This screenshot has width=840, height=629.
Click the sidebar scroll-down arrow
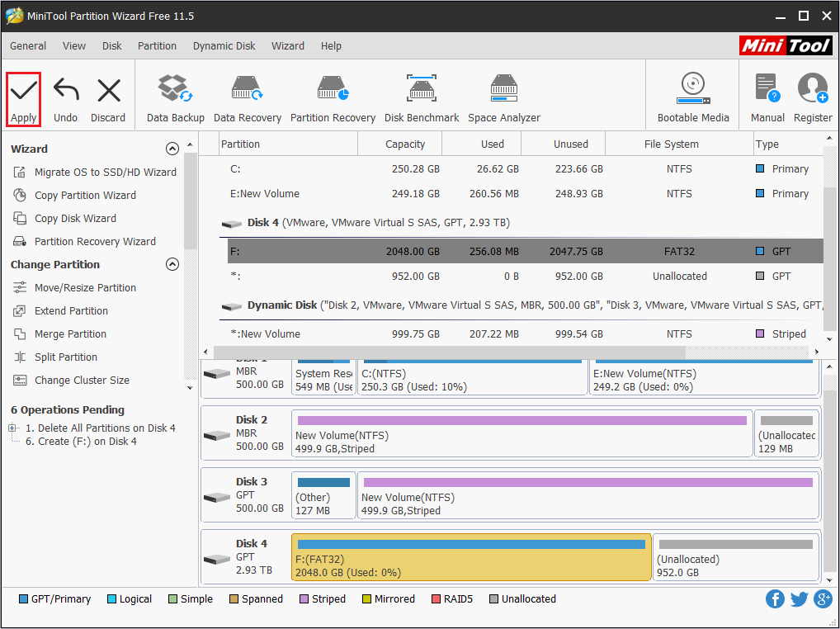(190, 387)
